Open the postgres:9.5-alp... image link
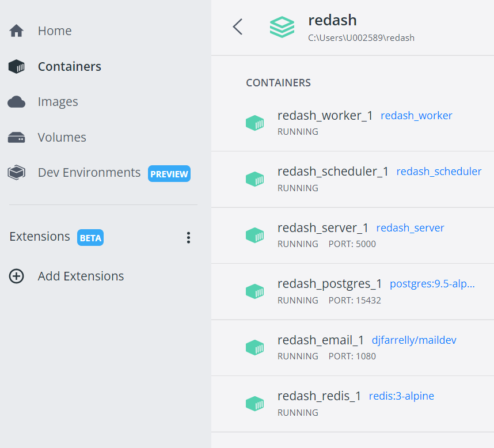494x448 pixels. coord(432,284)
